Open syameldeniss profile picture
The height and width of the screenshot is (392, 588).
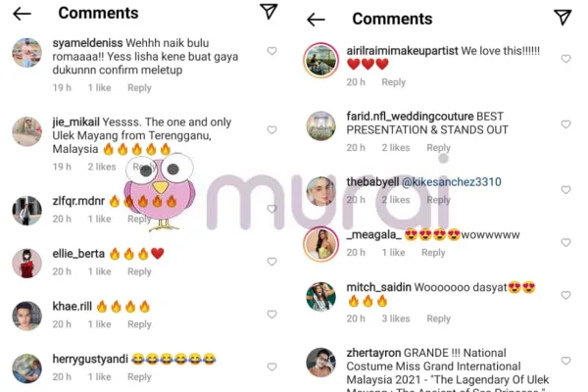click(27, 53)
